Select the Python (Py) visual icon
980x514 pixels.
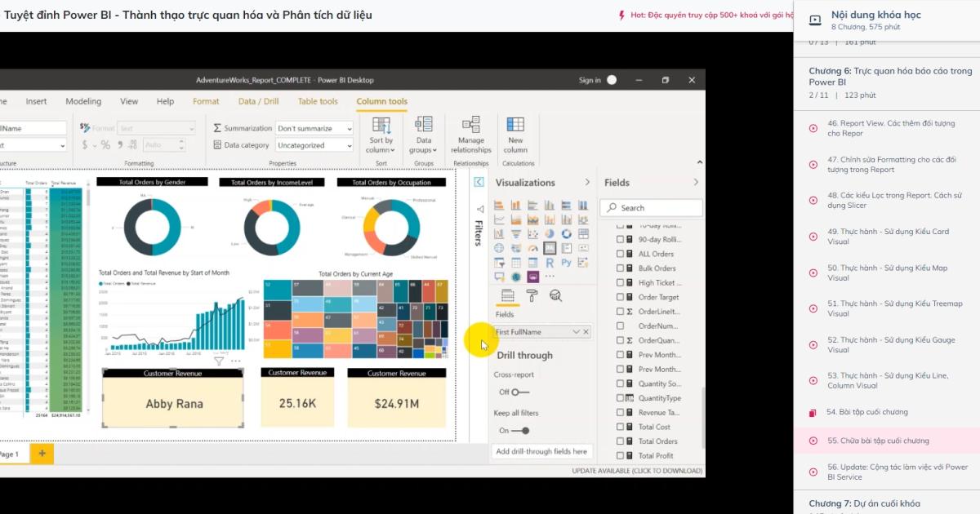566,263
